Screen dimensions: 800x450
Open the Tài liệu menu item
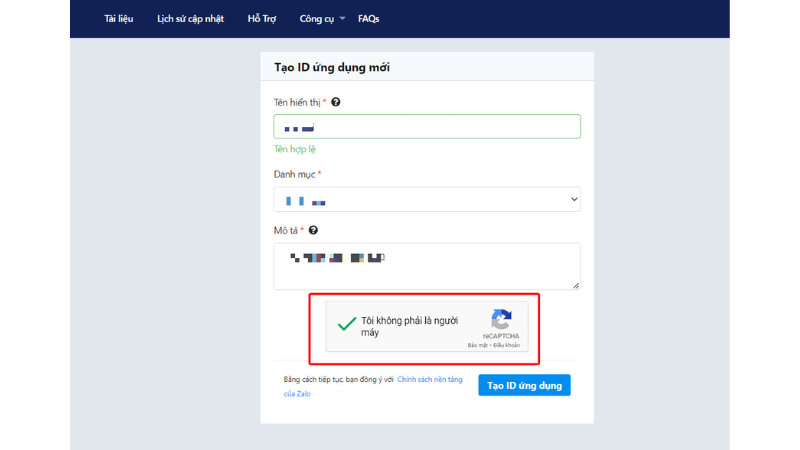[x=118, y=19]
